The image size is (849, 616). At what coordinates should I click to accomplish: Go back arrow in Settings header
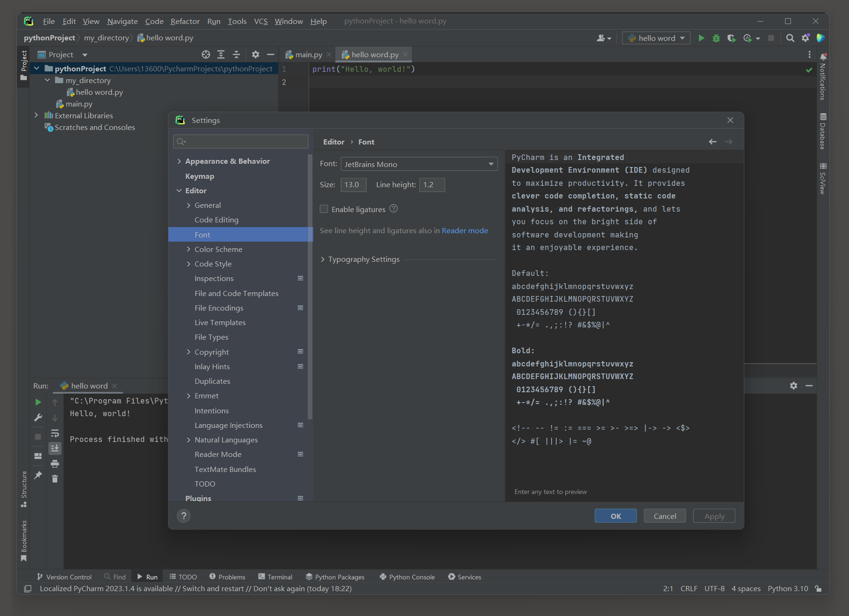[713, 142]
